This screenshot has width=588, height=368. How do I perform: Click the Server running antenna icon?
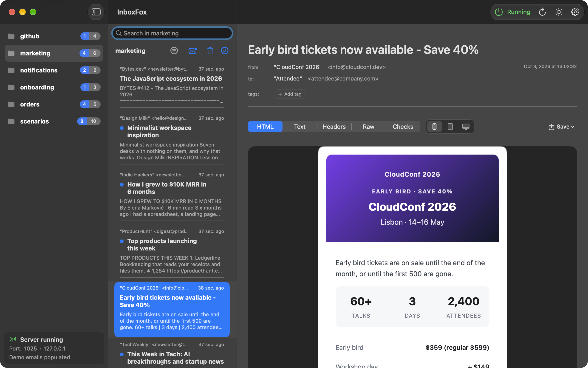(13, 339)
